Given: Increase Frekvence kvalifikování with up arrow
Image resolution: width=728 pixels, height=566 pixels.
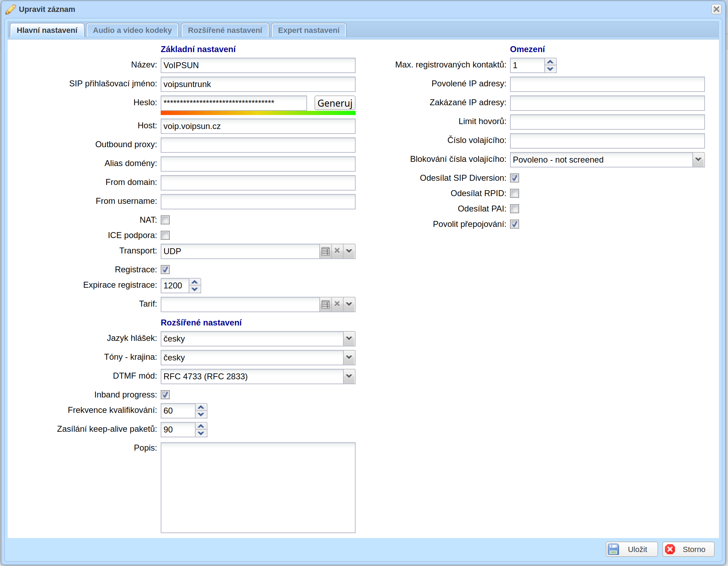Looking at the screenshot, I should tap(201, 407).
